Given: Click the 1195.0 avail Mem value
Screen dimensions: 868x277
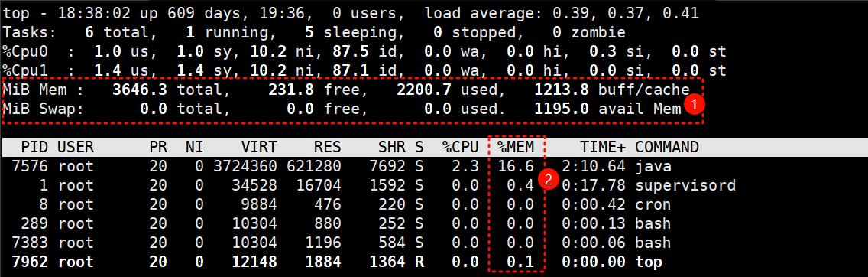Looking at the screenshot, I should [562, 109].
